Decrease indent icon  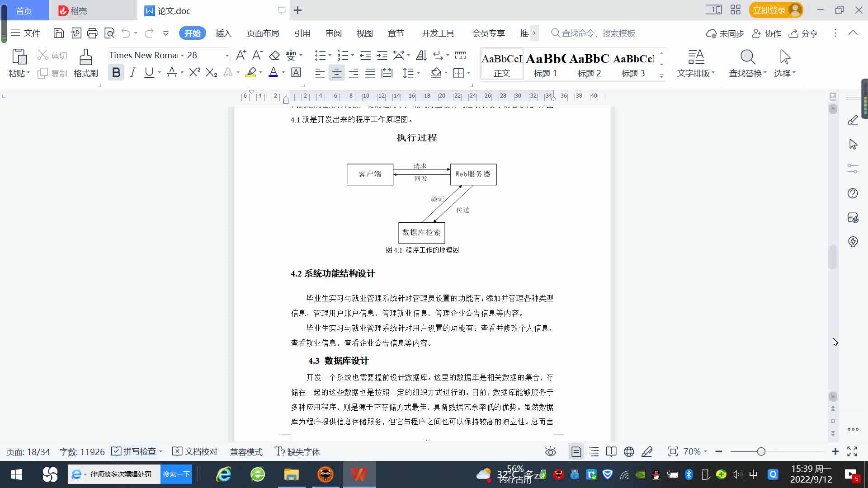tap(365, 55)
